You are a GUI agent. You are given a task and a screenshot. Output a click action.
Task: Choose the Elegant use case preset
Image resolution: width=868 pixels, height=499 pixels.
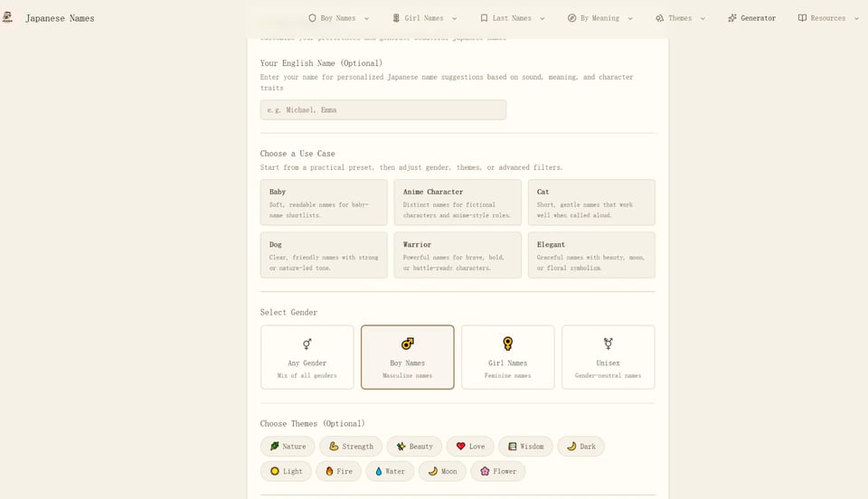tap(591, 255)
